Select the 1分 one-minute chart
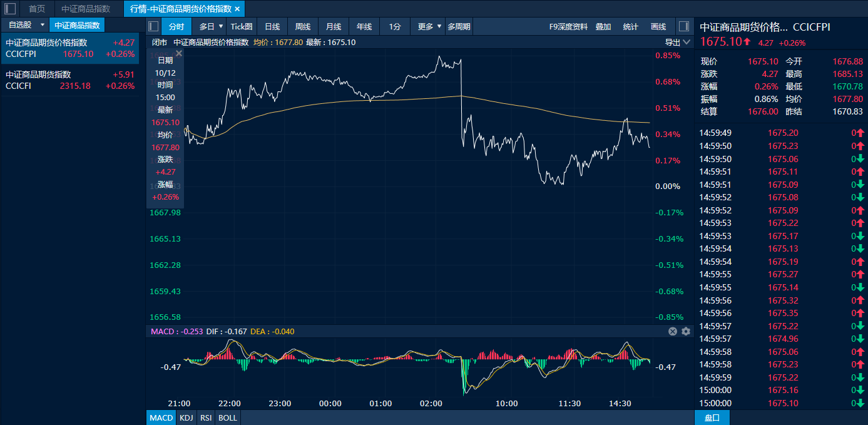Viewport: 868px width, 425px height. (395, 26)
